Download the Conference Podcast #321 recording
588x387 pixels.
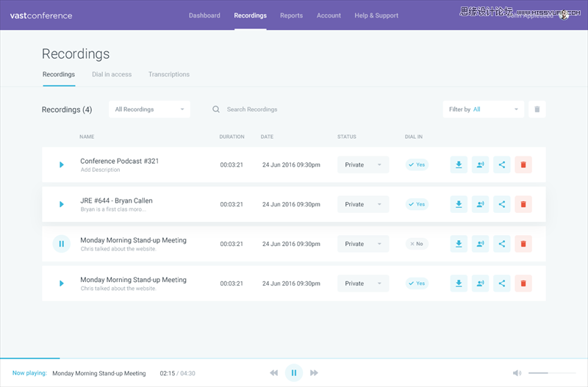coord(459,165)
